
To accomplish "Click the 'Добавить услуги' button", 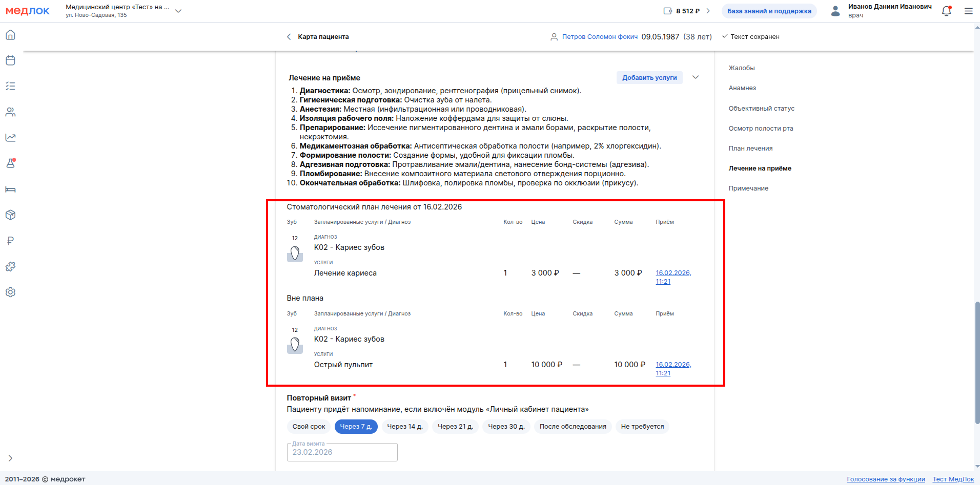I will pyautogui.click(x=649, y=78).
